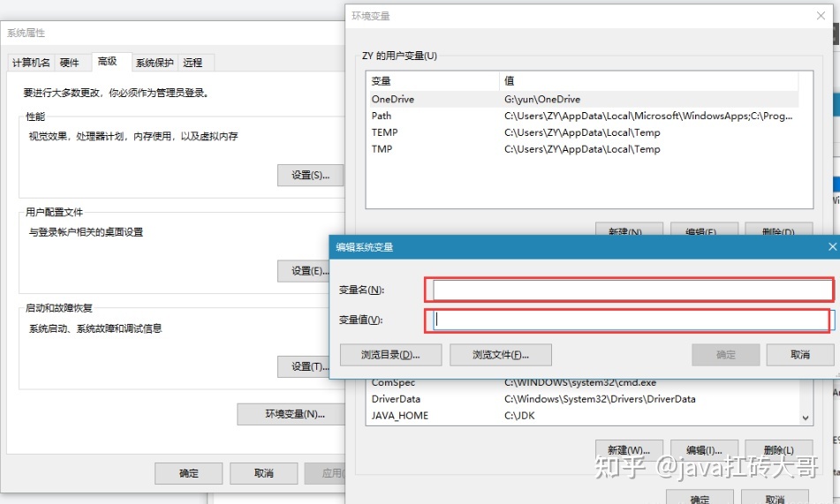Select the TMP user variable row

(584, 149)
